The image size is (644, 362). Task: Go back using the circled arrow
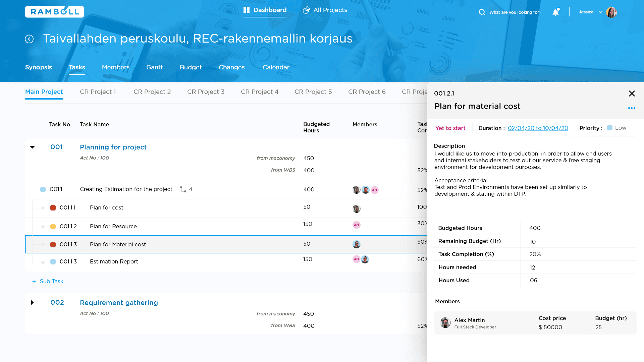point(29,39)
